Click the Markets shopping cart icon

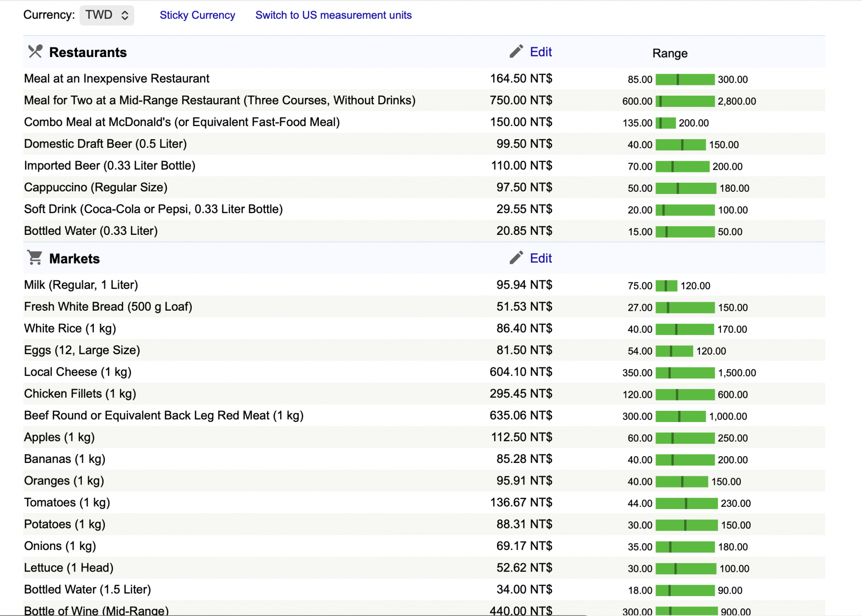(x=35, y=258)
